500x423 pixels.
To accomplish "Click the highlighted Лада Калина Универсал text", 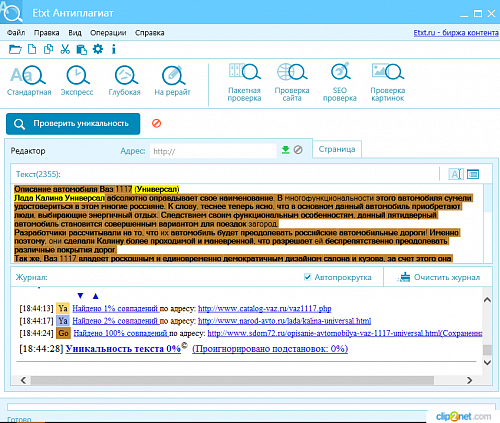I will coord(59,198).
